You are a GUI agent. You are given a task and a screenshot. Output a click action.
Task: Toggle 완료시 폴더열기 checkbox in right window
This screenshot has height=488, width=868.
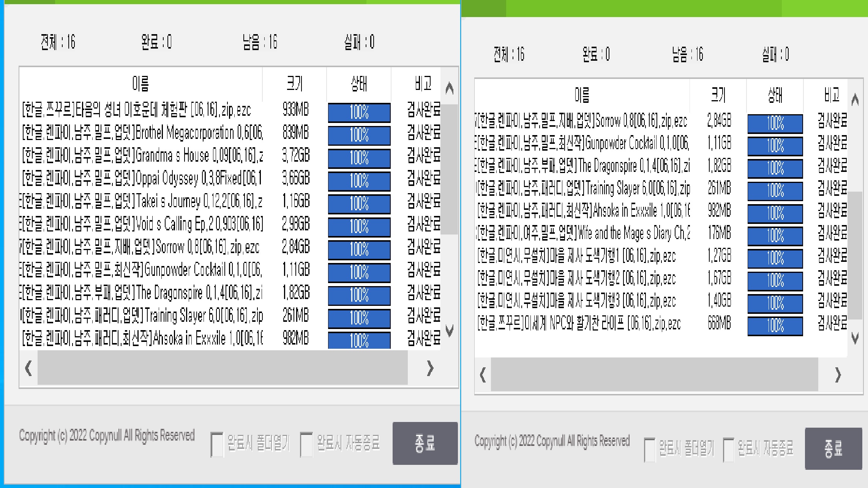[650, 450]
